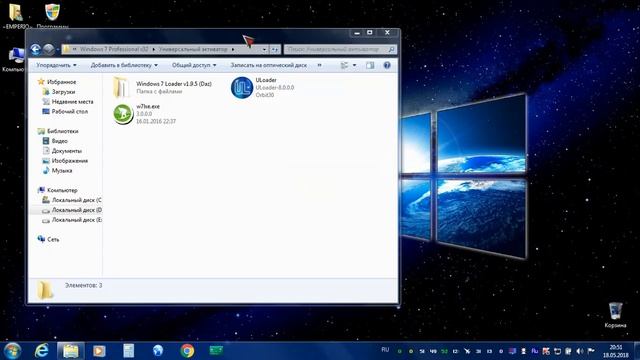640x360 pixels.
Task: Open the Компьютер desktop icon
Action: pyautogui.click(x=15, y=60)
